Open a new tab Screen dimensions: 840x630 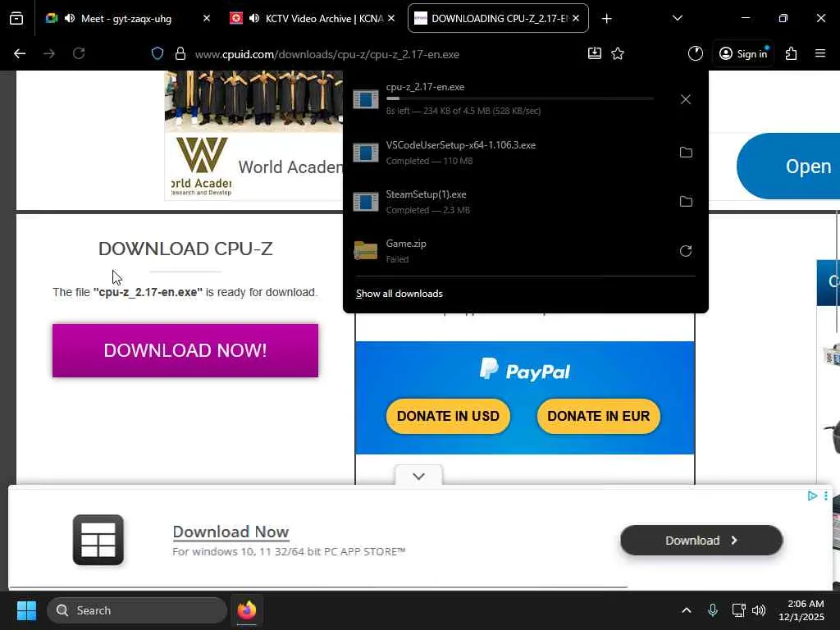tap(606, 19)
